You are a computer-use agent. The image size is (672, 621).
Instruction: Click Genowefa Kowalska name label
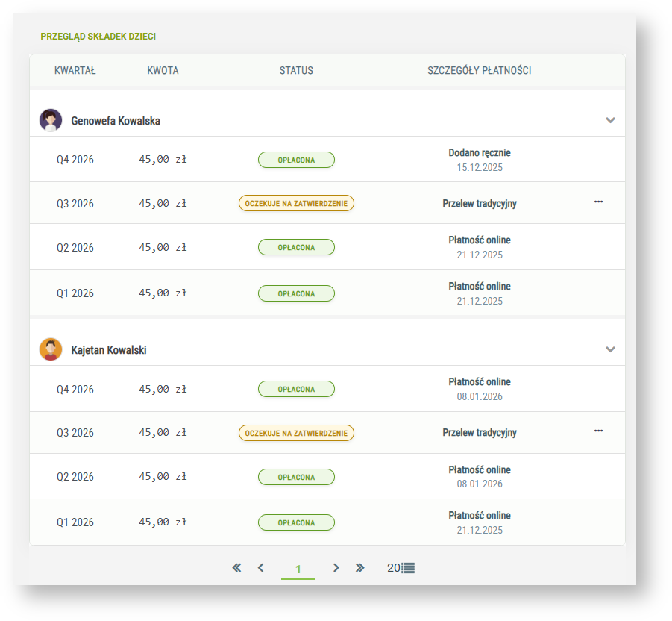[x=116, y=121]
